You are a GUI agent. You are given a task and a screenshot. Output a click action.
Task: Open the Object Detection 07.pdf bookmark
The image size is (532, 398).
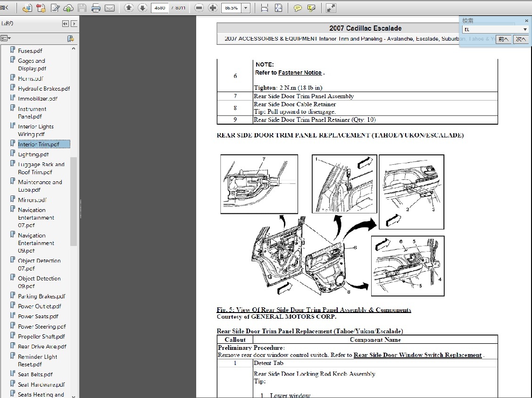pyautogui.click(x=39, y=264)
